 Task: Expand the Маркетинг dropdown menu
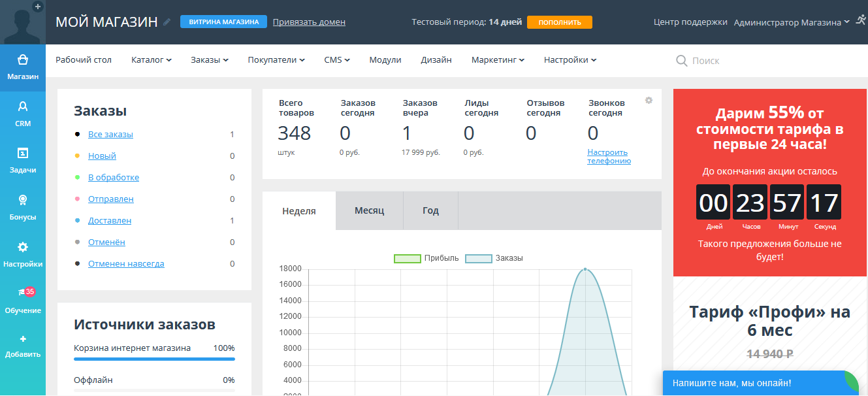coord(498,60)
